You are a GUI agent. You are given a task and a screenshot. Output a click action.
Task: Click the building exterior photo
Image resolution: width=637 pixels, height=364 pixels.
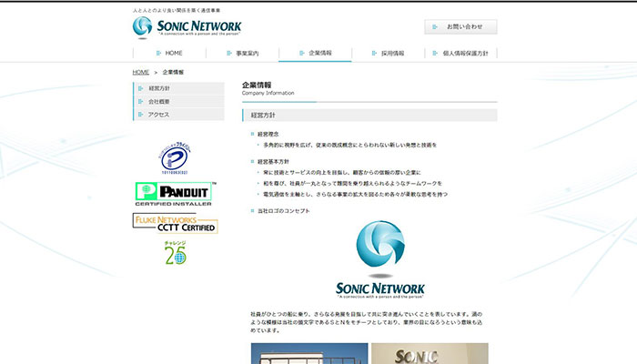(309, 353)
